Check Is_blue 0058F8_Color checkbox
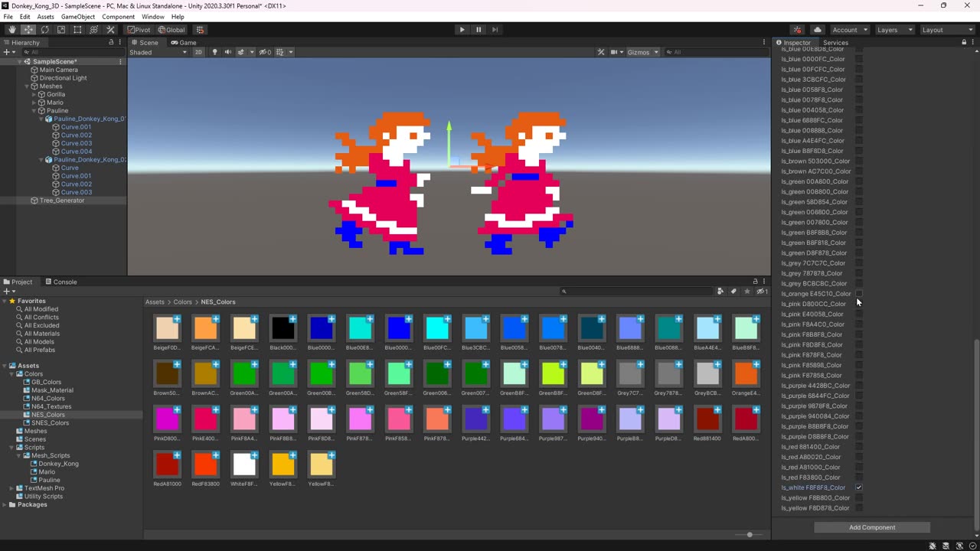 [x=859, y=90]
